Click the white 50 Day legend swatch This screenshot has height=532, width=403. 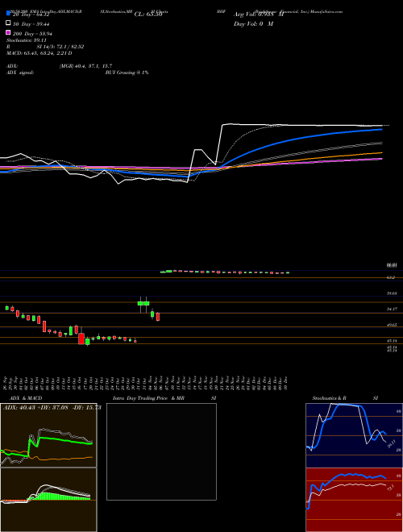8,23
